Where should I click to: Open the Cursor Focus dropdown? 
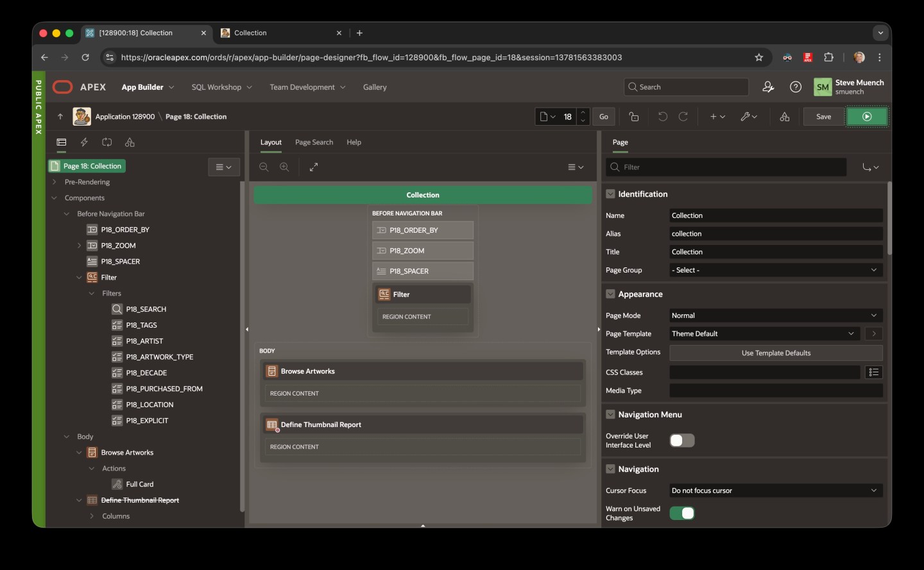[x=873, y=490]
